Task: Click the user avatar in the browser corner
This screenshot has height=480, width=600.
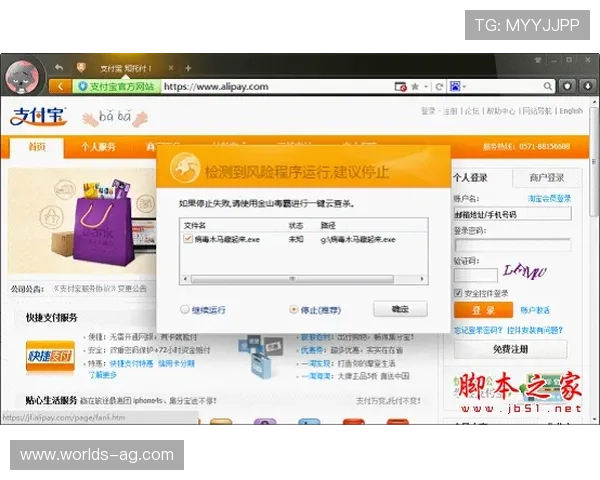Action: point(22,77)
